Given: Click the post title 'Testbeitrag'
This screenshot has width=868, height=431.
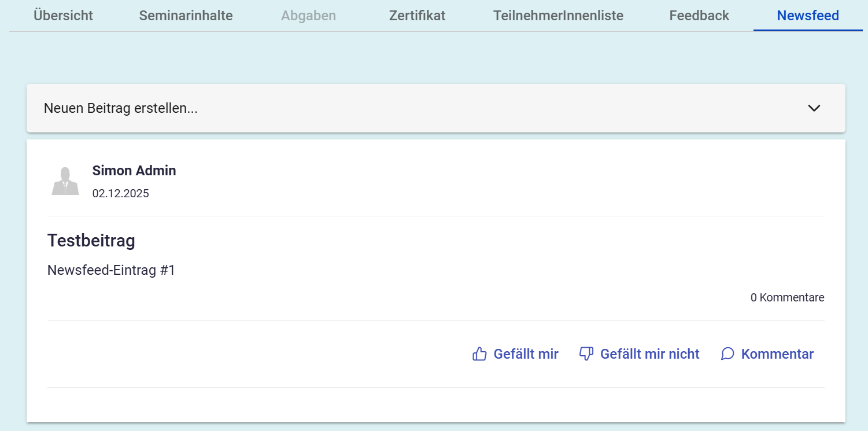Looking at the screenshot, I should coord(91,241).
